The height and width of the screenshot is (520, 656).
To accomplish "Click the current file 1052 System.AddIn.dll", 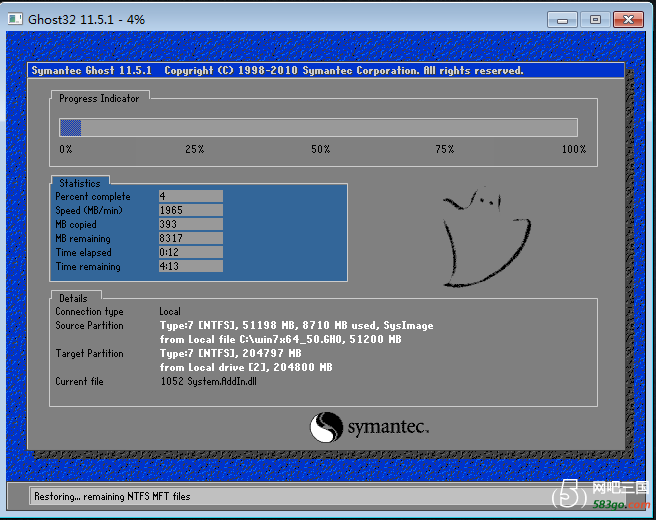I will click(x=208, y=382).
